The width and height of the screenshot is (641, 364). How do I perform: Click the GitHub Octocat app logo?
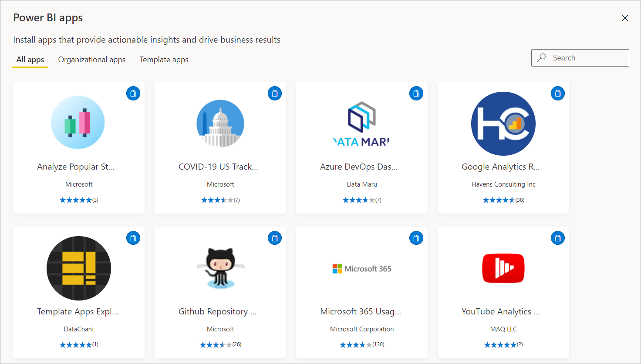coord(220,268)
